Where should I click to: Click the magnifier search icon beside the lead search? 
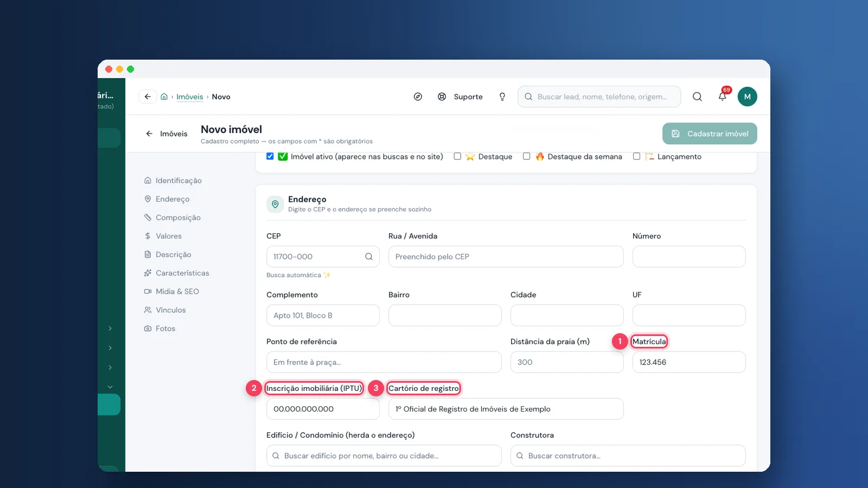coord(697,97)
